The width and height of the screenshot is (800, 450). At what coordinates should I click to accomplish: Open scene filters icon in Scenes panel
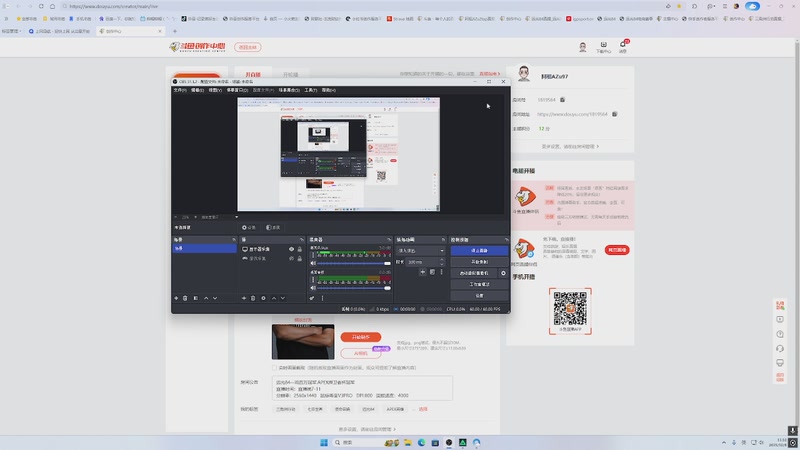[196, 298]
